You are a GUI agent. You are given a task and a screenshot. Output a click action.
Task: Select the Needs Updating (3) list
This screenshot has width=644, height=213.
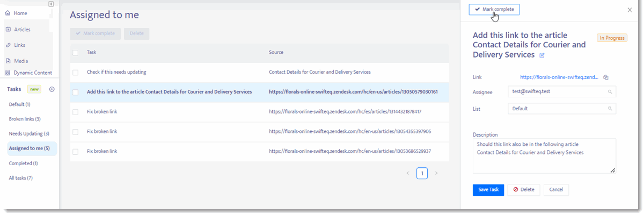click(30, 133)
